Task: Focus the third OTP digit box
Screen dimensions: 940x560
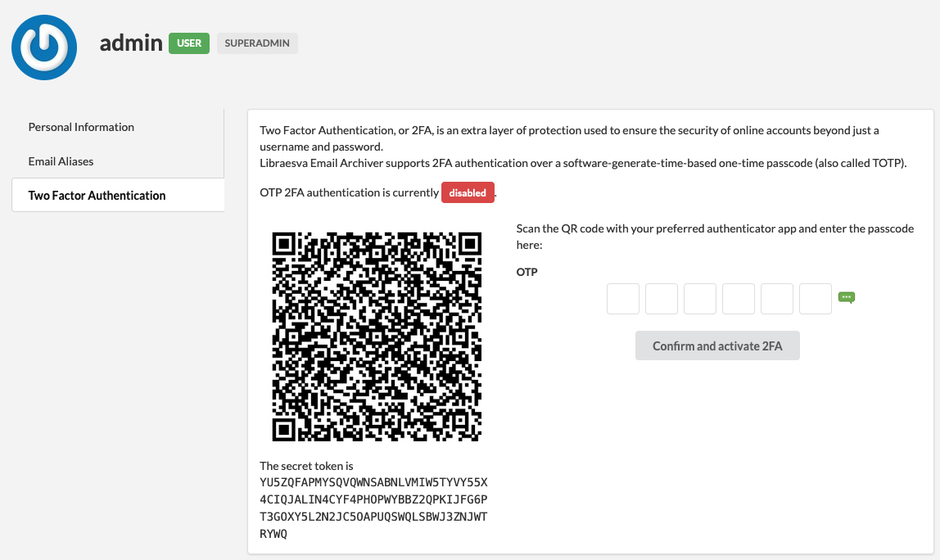Action: tap(699, 299)
